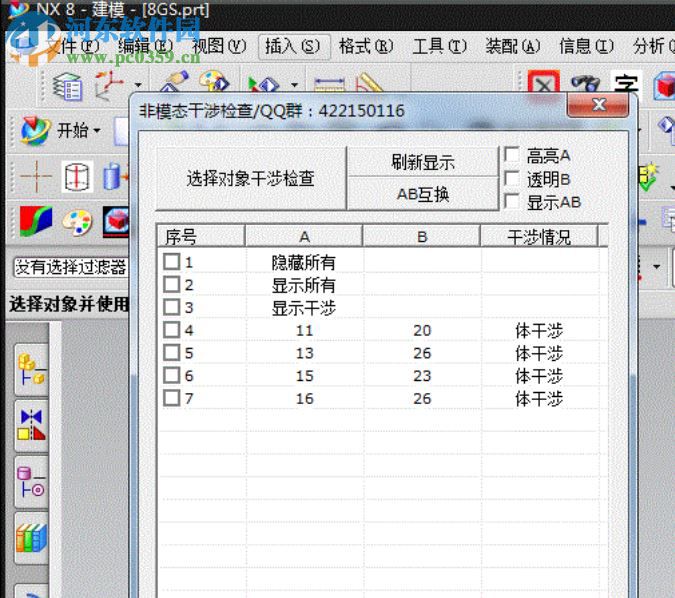Sort by the 序号 column header
Viewport: 675px width, 598px height.
[x=201, y=236]
